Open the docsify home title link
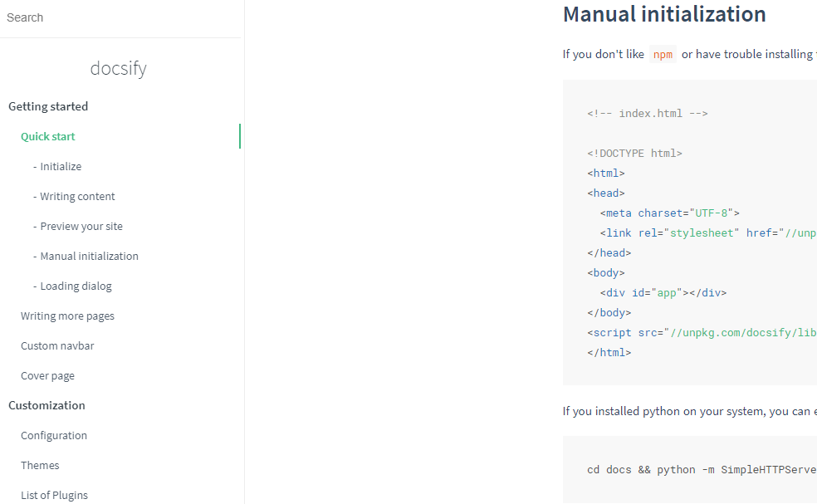Image resolution: width=817 pixels, height=504 pixels. click(118, 68)
